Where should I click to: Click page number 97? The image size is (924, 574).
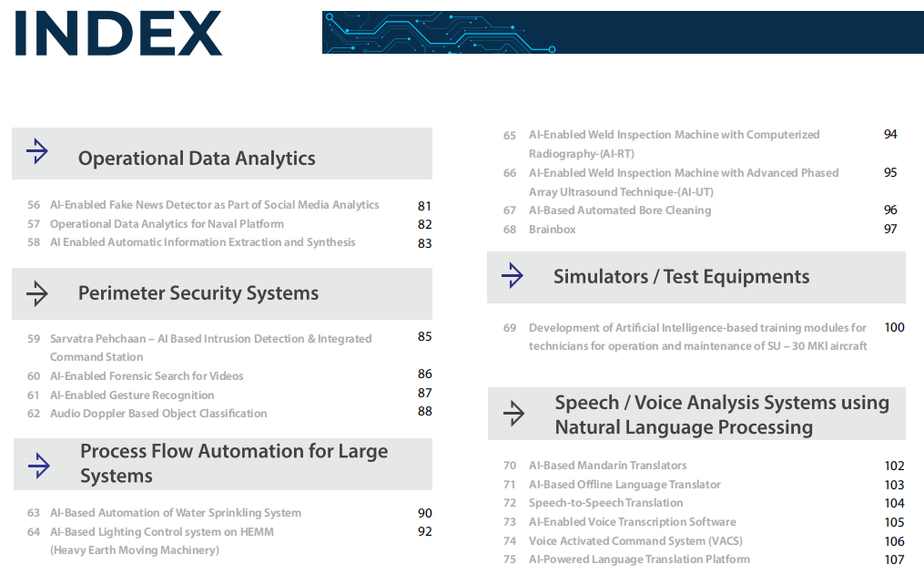(890, 229)
